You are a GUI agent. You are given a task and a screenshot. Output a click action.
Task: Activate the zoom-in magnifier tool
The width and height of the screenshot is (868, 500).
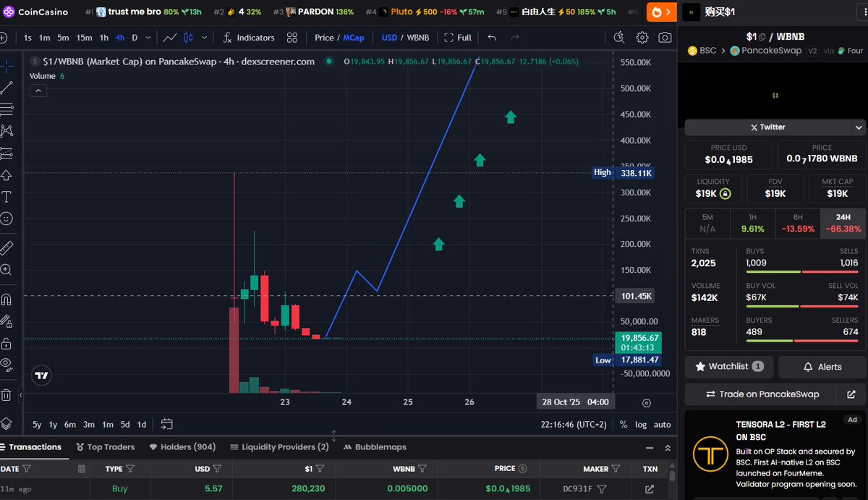point(7,270)
